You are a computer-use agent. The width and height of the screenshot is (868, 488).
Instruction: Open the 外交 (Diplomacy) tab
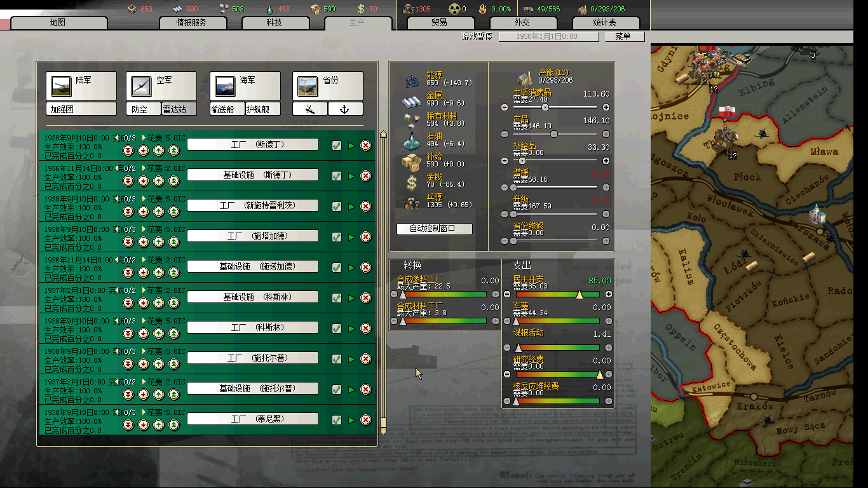[522, 23]
